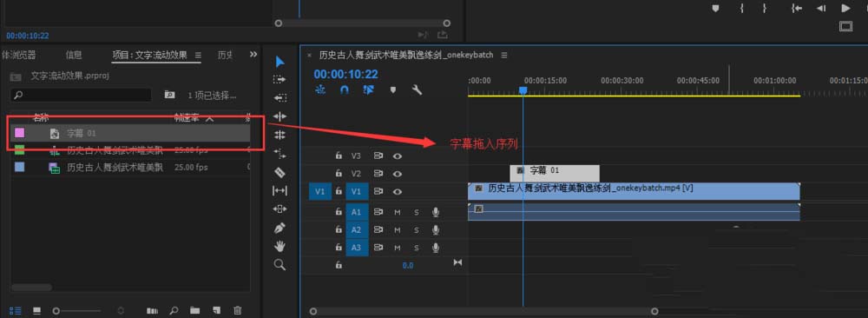
Task: Select the Razor tool
Action: (279, 172)
